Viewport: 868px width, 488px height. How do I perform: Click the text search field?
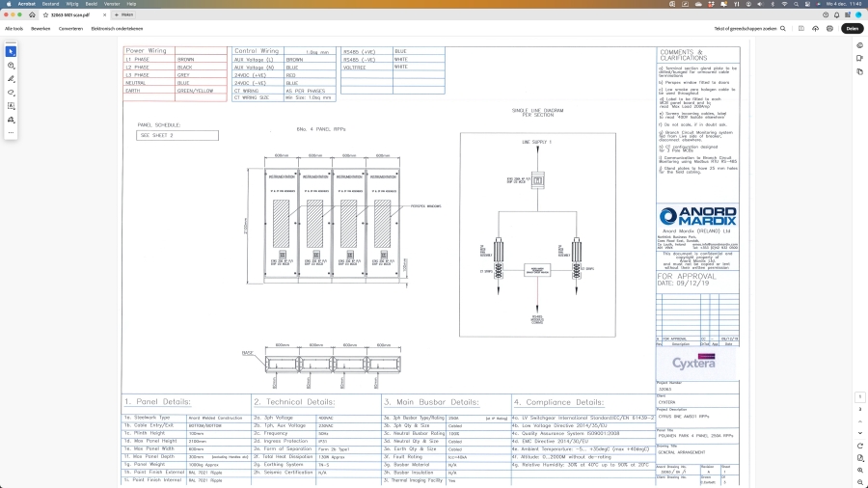(747, 29)
